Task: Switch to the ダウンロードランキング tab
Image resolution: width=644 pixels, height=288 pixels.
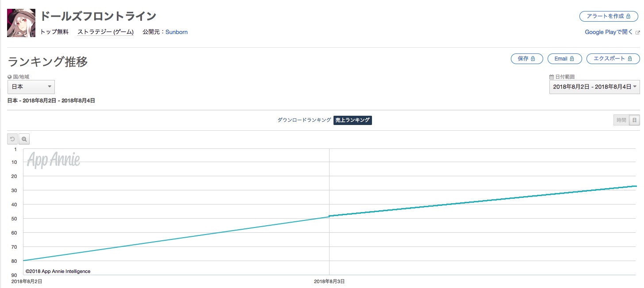Action: click(304, 120)
